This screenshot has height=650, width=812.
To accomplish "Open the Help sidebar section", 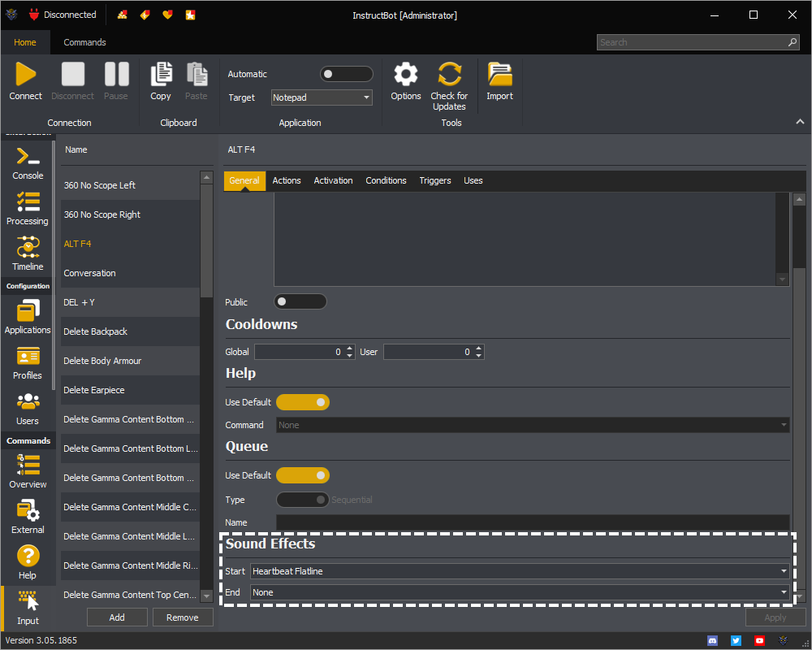I will 28,562.
